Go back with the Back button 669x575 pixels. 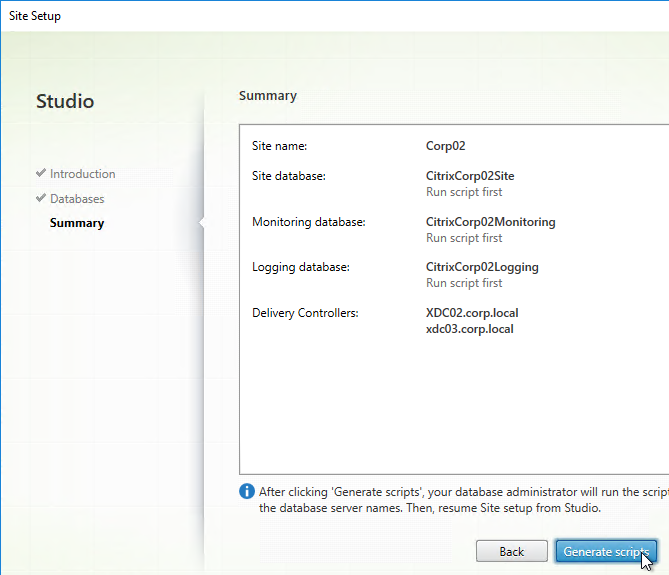tap(512, 552)
